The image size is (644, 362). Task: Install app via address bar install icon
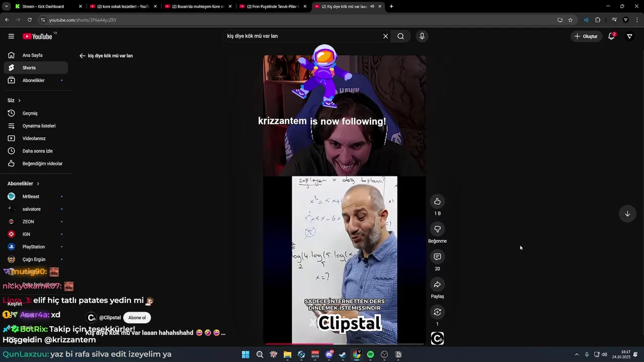pyautogui.click(x=560, y=20)
